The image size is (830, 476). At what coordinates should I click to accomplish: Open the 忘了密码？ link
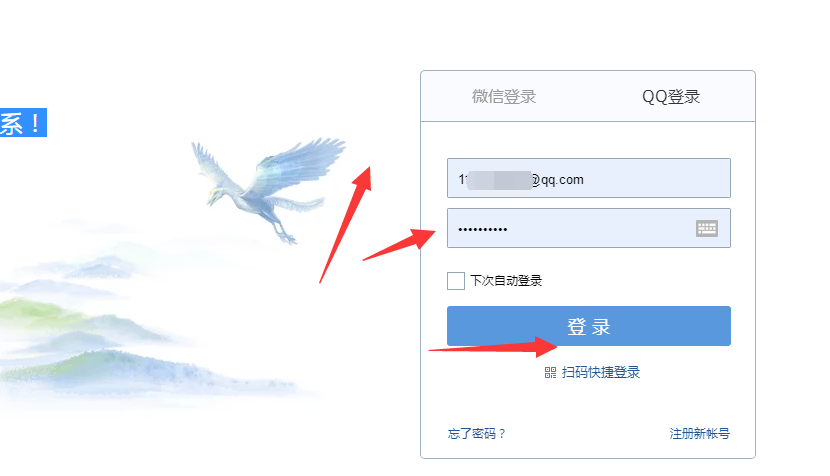[x=477, y=434]
